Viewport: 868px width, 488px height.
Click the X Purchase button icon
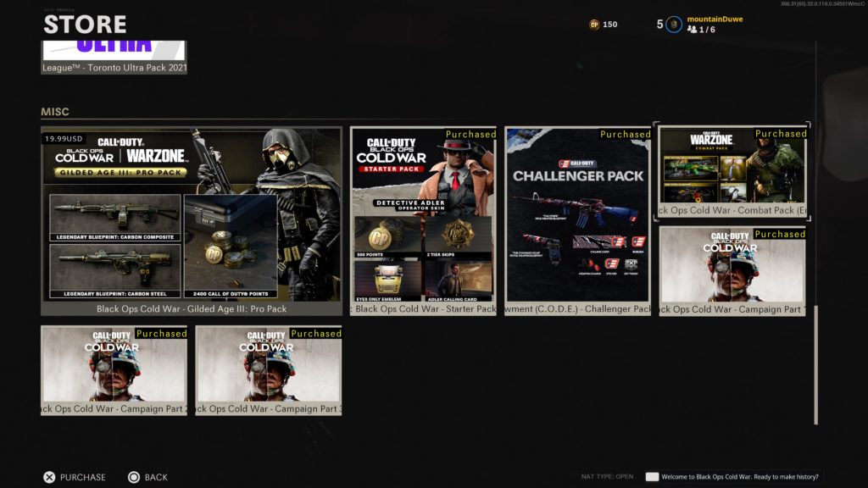pyautogui.click(x=49, y=477)
